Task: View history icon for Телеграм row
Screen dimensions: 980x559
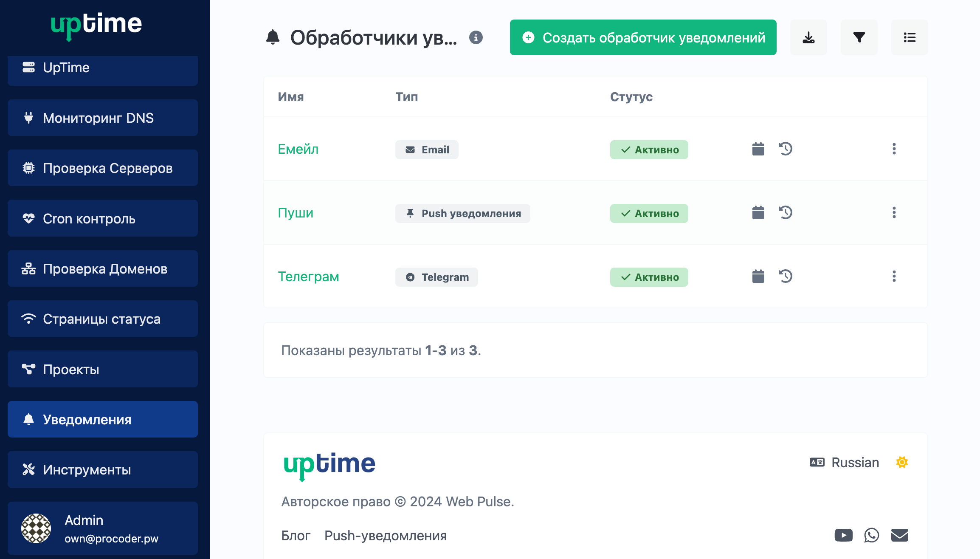Action: pos(786,277)
